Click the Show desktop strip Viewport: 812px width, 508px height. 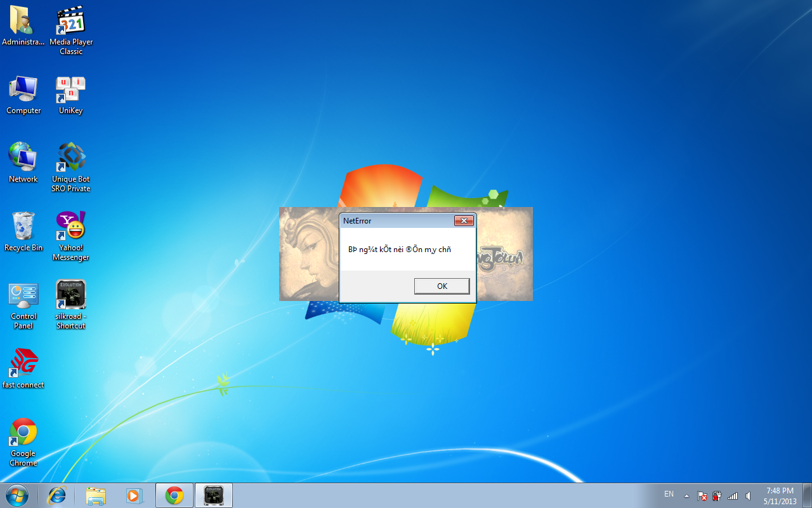[x=807, y=495]
